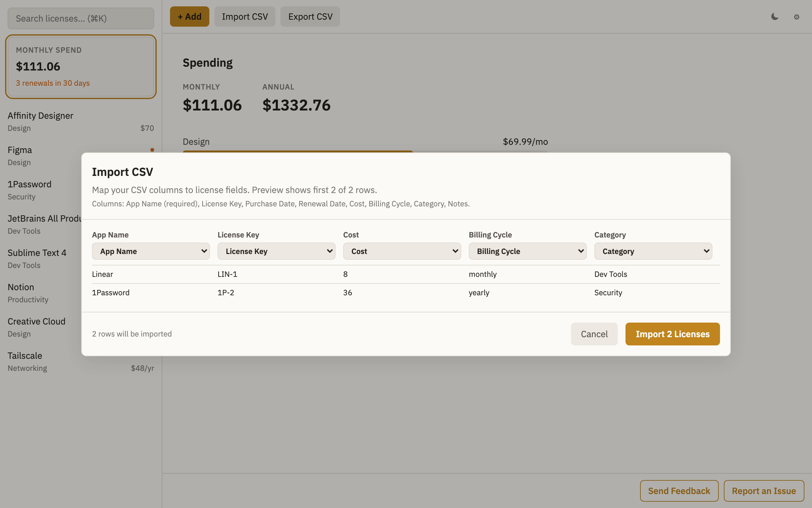812x508 pixels.
Task: Click the 'LIN-1' license key cell
Action: coord(227,274)
